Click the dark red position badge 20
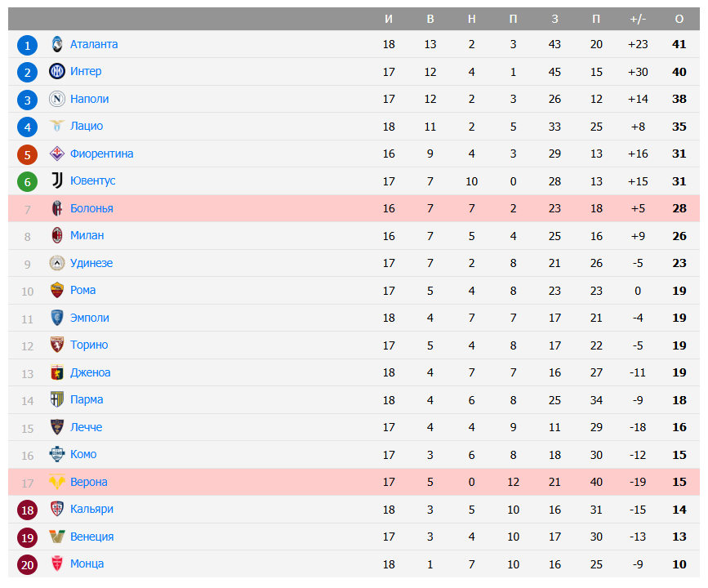Viewport: 708px width, 588px height. tap(28, 564)
